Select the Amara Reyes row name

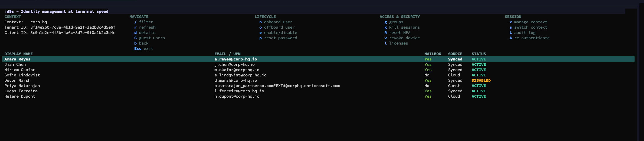coord(17,59)
